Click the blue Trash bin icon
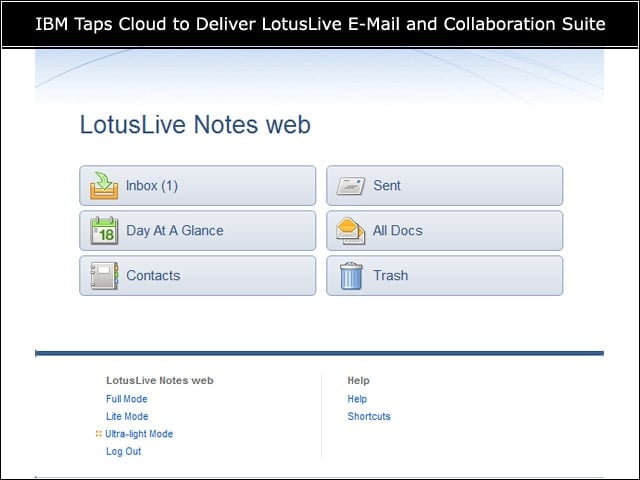 pyautogui.click(x=351, y=276)
